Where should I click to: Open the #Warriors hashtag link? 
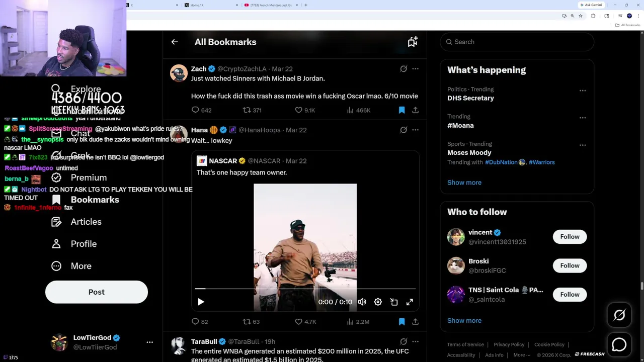[x=542, y=162]
